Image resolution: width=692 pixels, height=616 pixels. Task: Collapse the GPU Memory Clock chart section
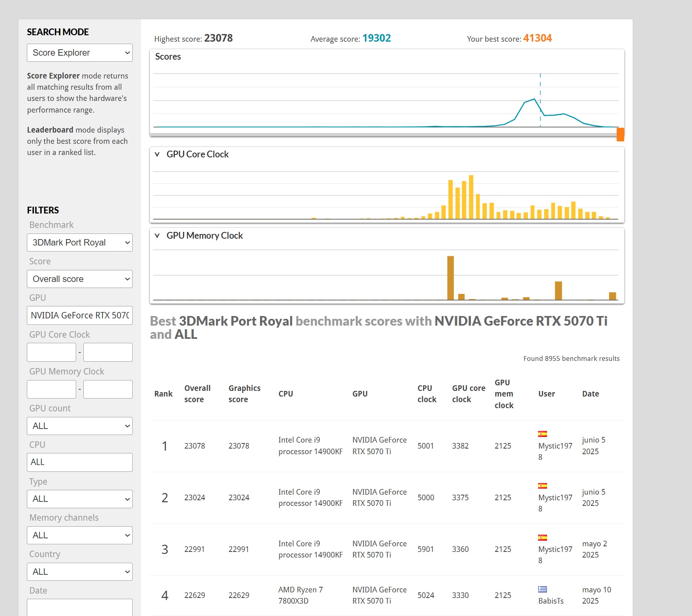coord(157,236)
